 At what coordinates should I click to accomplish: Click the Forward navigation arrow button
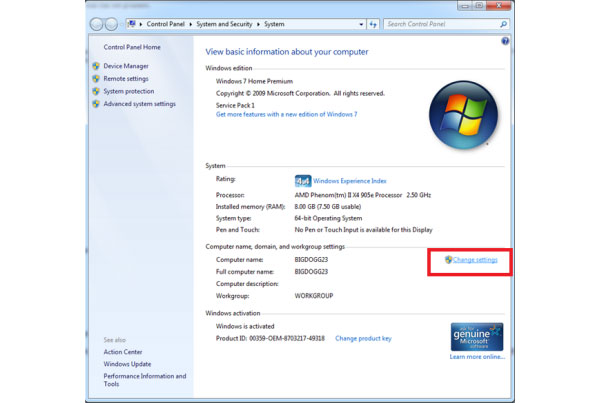click(x=111, y=24)
